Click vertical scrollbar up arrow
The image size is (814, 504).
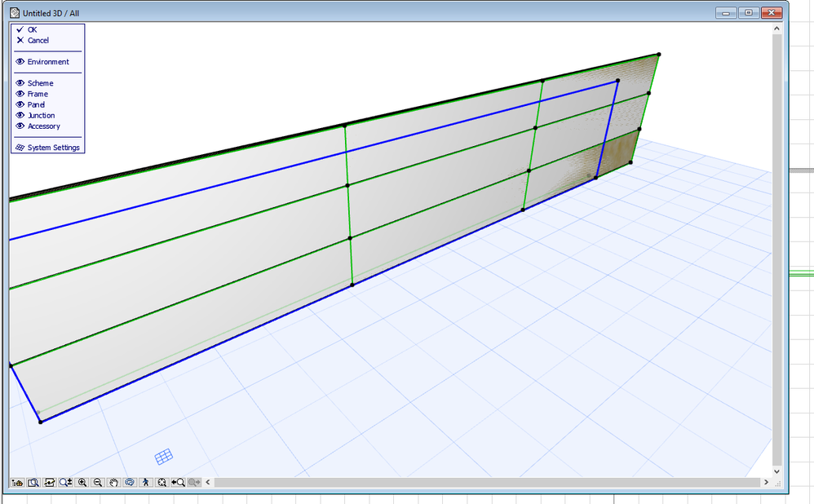pyautogui.click(x=776, y=29)
